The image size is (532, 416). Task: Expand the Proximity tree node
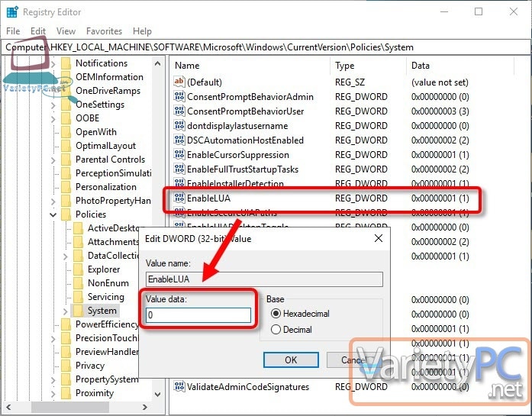pos(53,394)
